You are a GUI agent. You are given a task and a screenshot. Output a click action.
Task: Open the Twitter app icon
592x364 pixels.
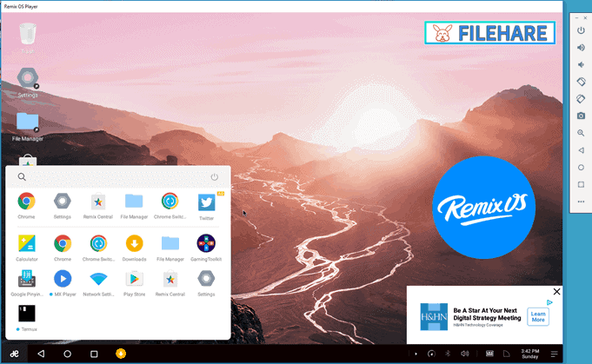207,203
